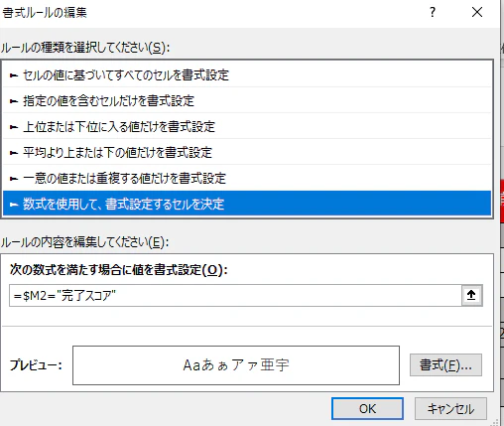Open the 書式(F)... format button

445,365
